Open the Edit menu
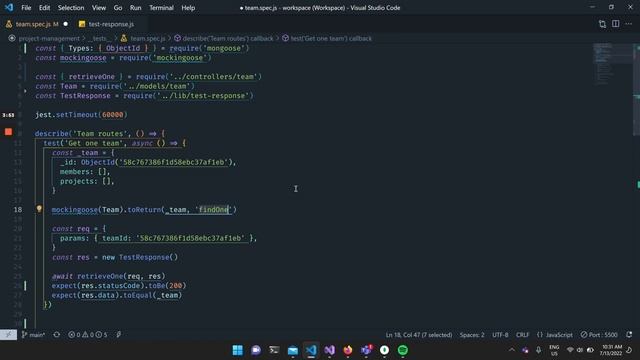640x360 pixels. pos(44,8)
